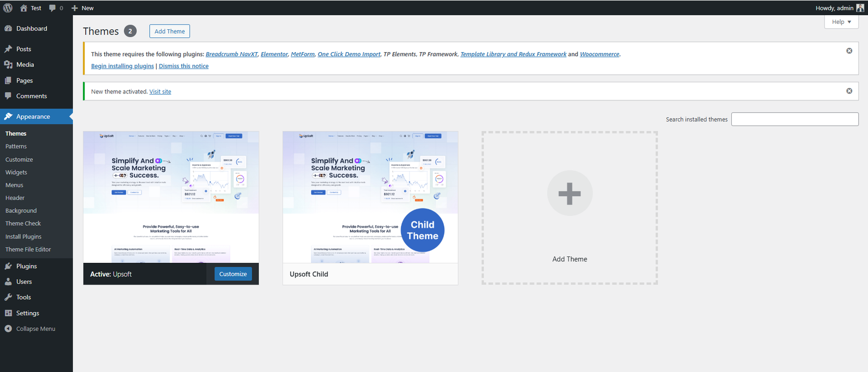The width and height of the screenshot is (868, 372).
Task: Dismiss the required plugins notice with X
Action: (849, 51)
